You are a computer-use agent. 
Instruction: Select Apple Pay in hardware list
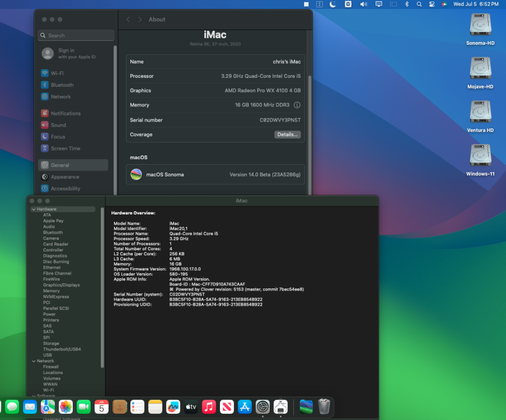coord(53,221)
